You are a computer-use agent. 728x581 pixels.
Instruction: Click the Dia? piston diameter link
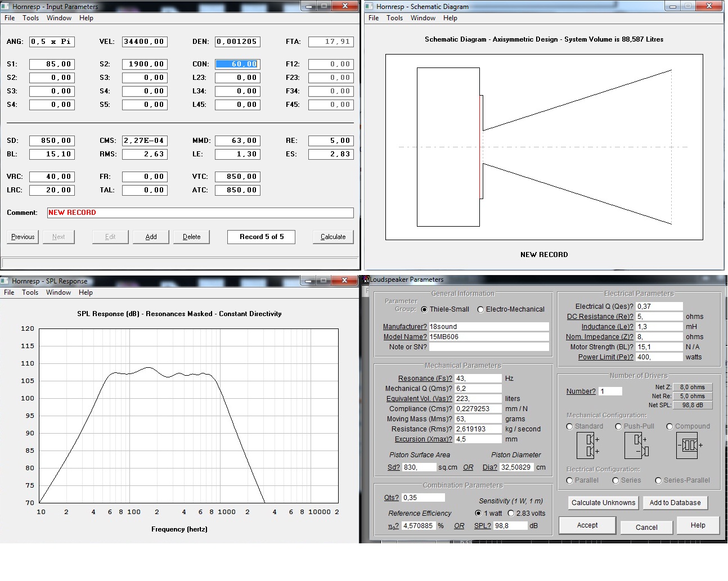(x=489, y=467)
